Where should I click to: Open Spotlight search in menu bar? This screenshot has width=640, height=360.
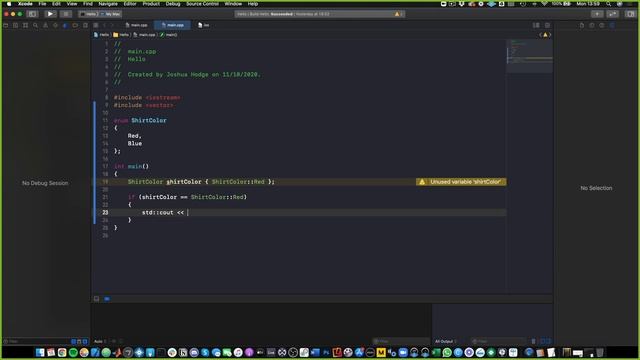pyautogui.click(x=609, y=4)
